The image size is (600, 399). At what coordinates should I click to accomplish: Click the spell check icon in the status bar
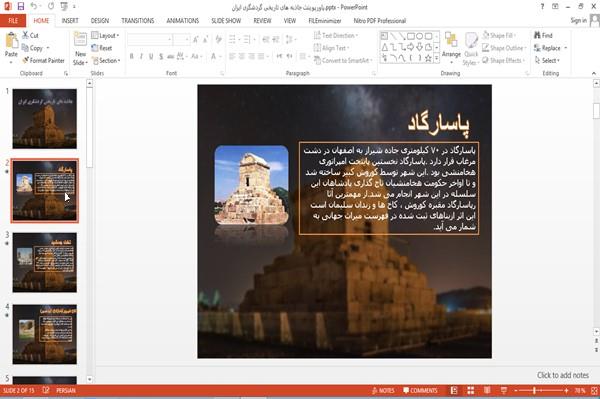[x=46, y=390]
